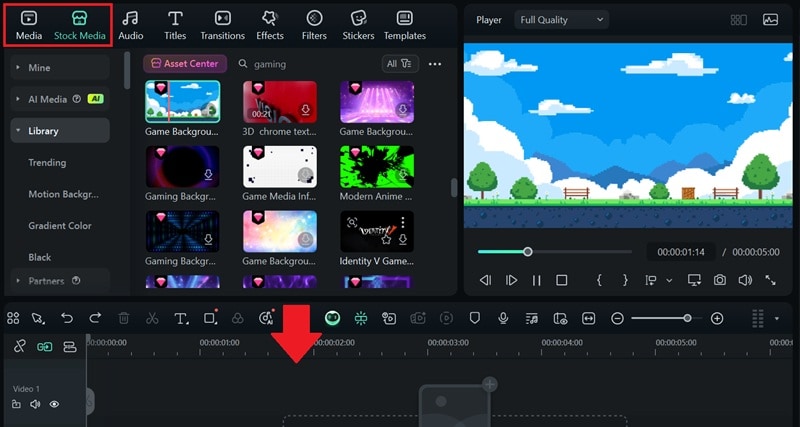Open the All filter dropdown
The height and width of the screenshot is (427, 800).
[x=400, y=64]
